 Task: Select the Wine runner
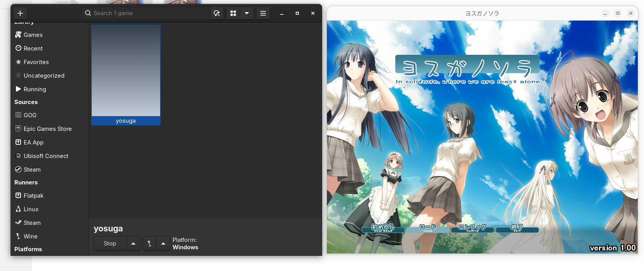pyautogui.click(x=30, y=236)
